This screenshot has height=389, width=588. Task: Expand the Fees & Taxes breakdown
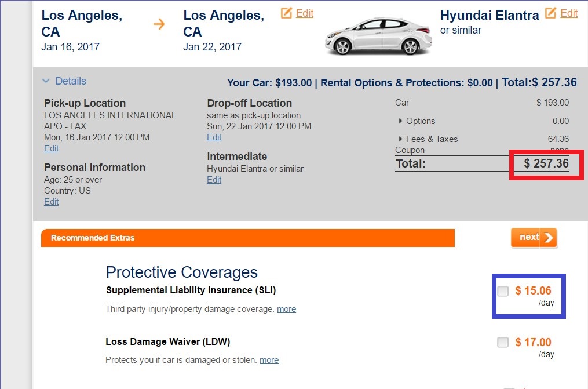[400, 139]
